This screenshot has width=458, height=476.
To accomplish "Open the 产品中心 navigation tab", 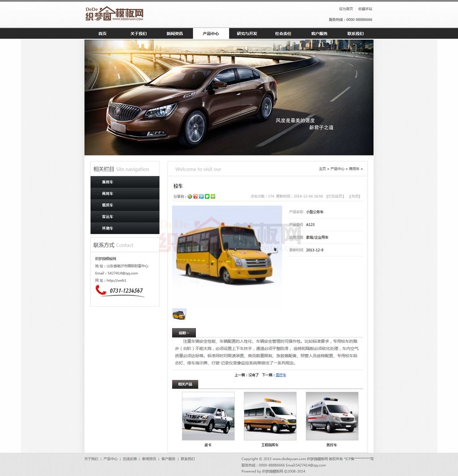I will click(x=211, y=34).
